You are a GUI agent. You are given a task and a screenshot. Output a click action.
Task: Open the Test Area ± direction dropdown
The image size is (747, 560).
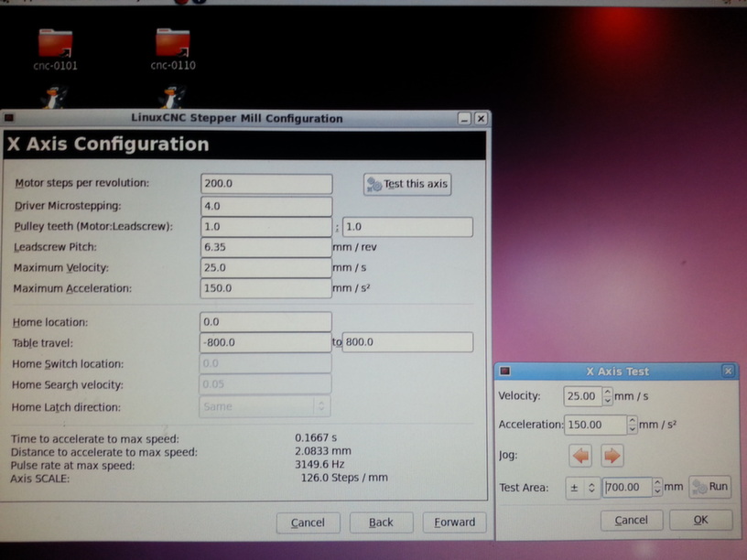[x=582, y=488]
